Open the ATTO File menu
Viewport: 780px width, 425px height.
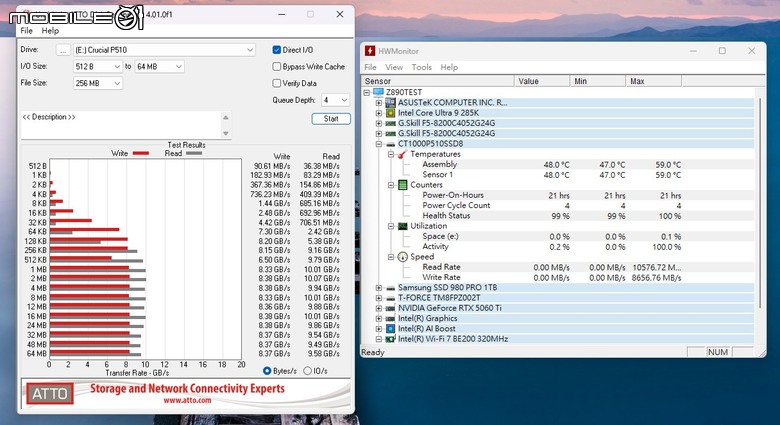(x=26, y=31)
